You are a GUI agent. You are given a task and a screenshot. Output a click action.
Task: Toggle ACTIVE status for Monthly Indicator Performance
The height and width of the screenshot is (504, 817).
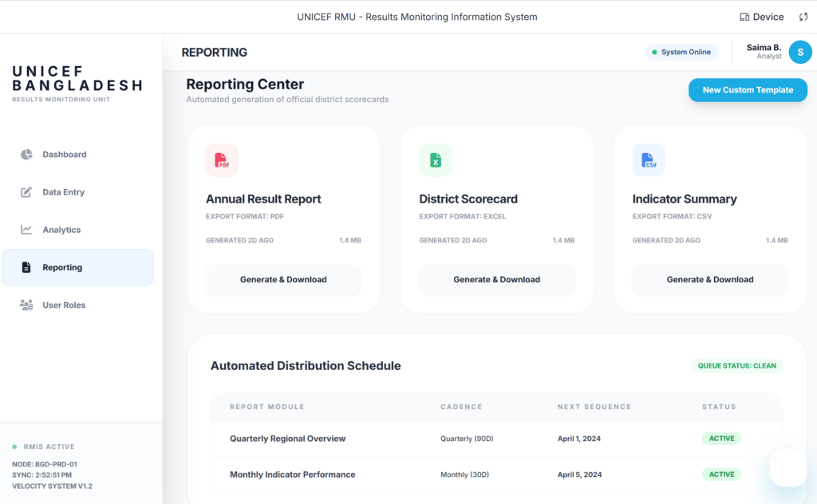pos(721,474)
